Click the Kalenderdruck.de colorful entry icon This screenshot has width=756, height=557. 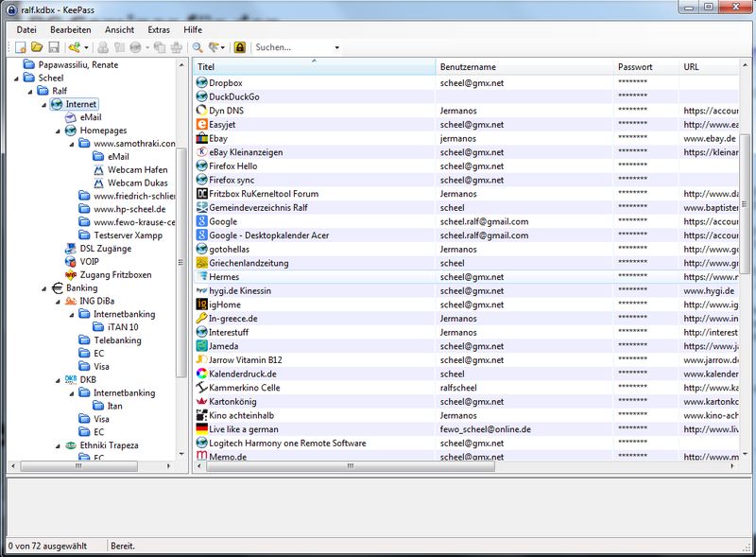coord(202,374)
